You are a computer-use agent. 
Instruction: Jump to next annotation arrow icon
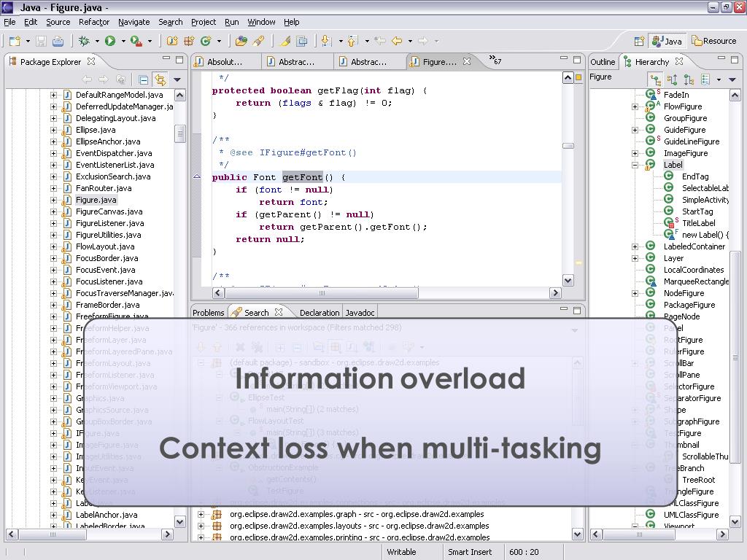(x=326, y=42)
